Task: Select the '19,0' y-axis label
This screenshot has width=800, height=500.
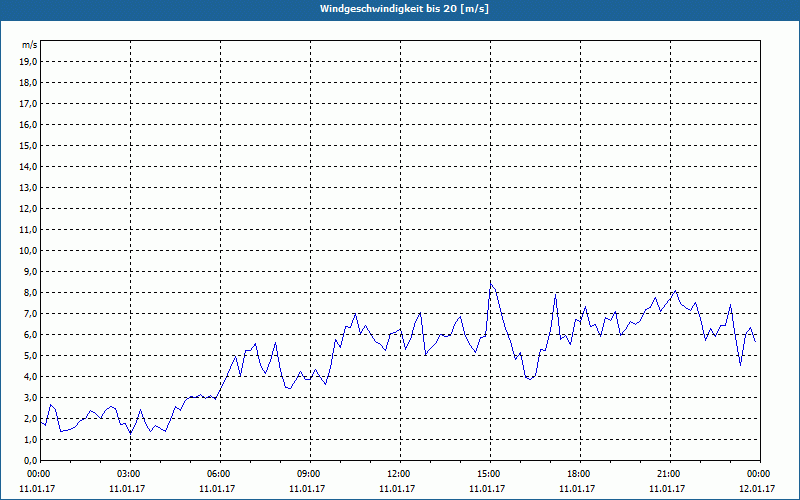Action: click(x=29, y=62)
